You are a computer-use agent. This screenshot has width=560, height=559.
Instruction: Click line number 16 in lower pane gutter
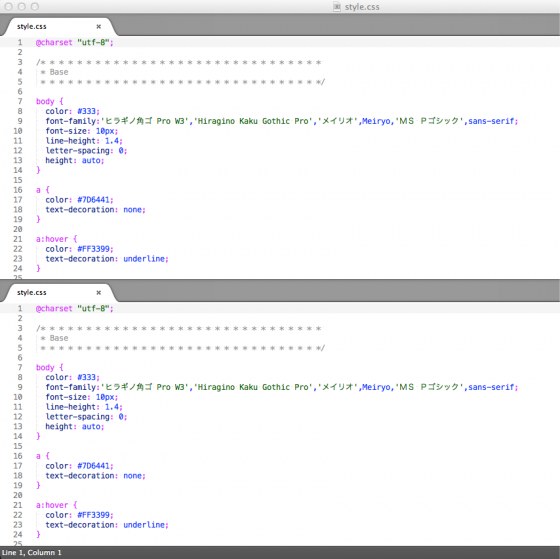click(18, 456)
